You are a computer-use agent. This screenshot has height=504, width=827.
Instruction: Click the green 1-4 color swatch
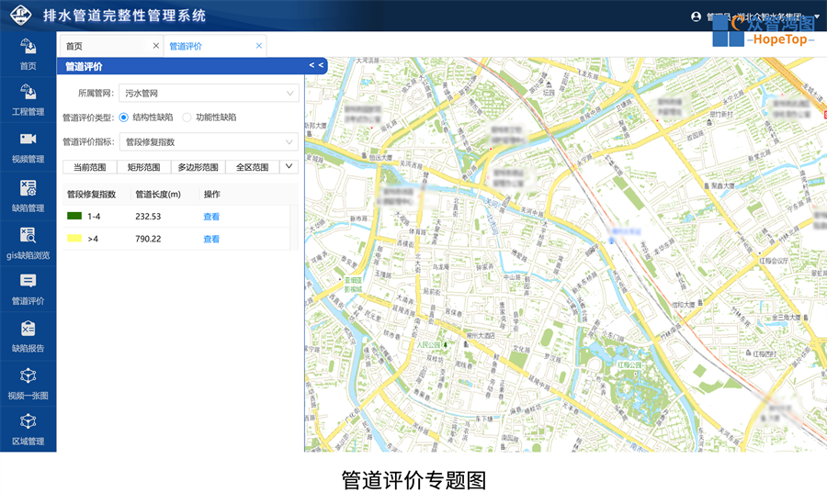74,216
